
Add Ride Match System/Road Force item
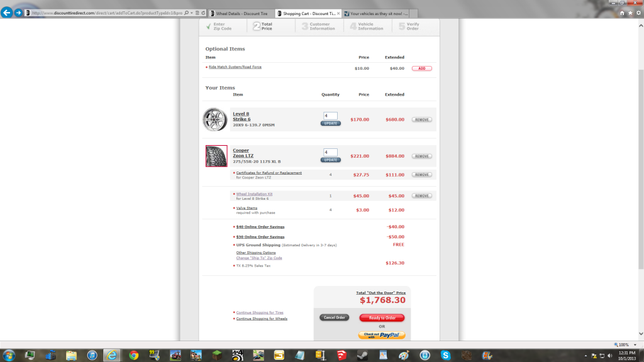(x=422, y=69)
